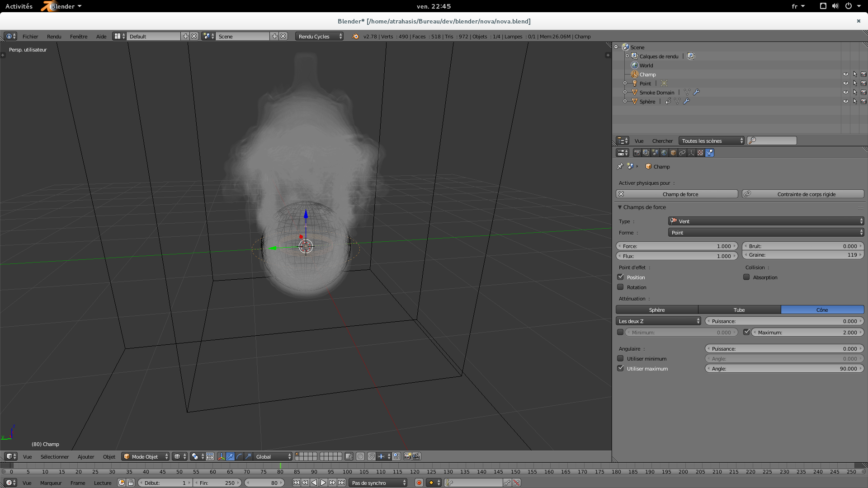Open the Fenêtre menu
This screenshot has height=488, width=868.
(x=79, y=36)
